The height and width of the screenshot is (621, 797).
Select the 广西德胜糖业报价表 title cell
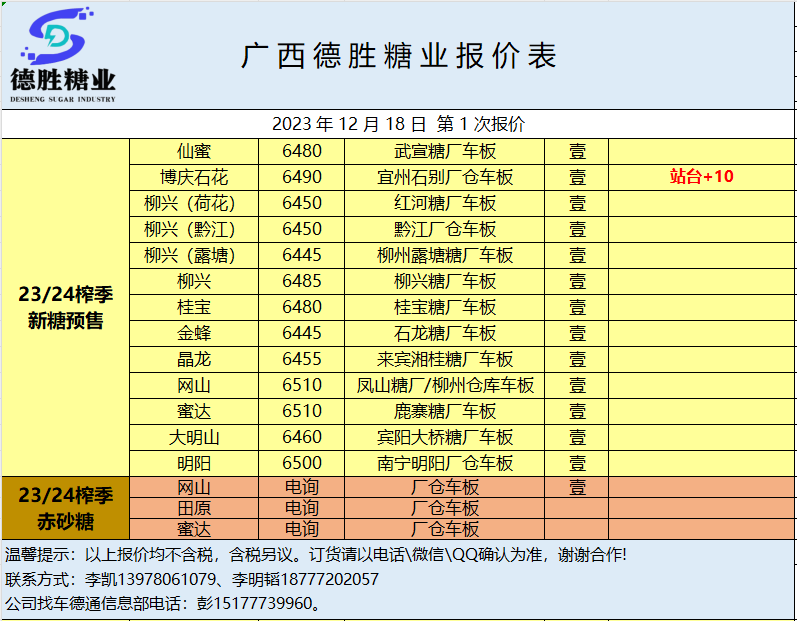pyautogui.click(x=398, y=56)
